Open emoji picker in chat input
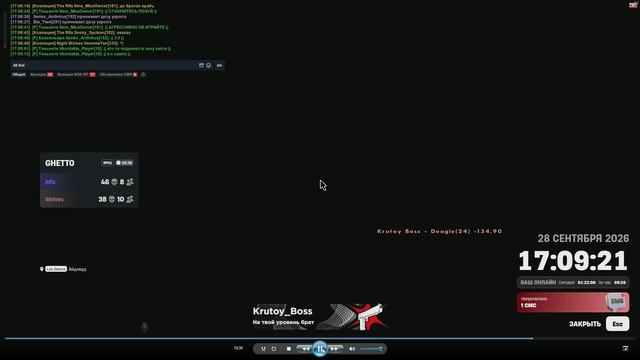This screenshot has height=360, width=640. (x=209, y=65)
